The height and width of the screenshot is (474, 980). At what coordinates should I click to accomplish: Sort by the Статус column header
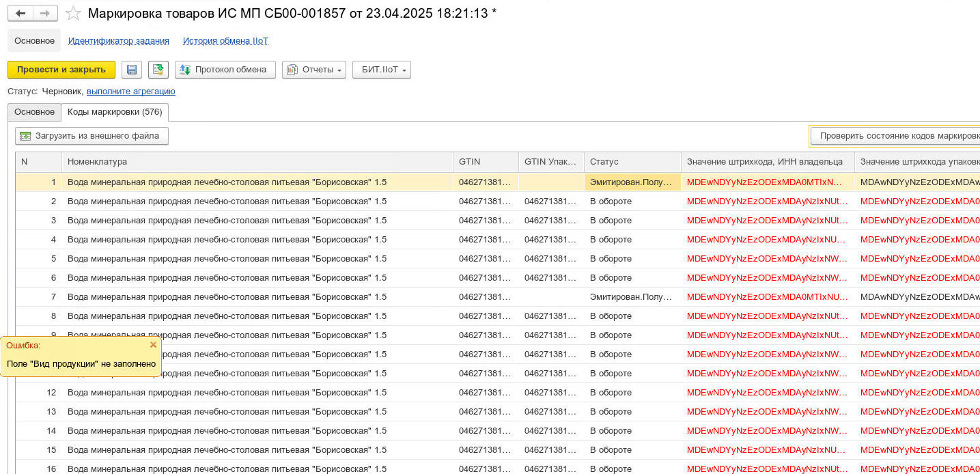click(x=632, y=162)
